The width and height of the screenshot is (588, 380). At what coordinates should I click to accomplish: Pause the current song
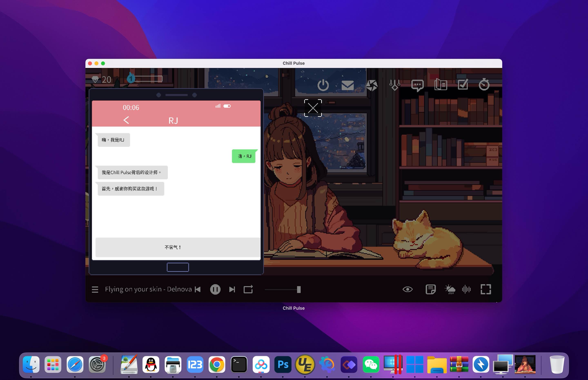(215, 289)
